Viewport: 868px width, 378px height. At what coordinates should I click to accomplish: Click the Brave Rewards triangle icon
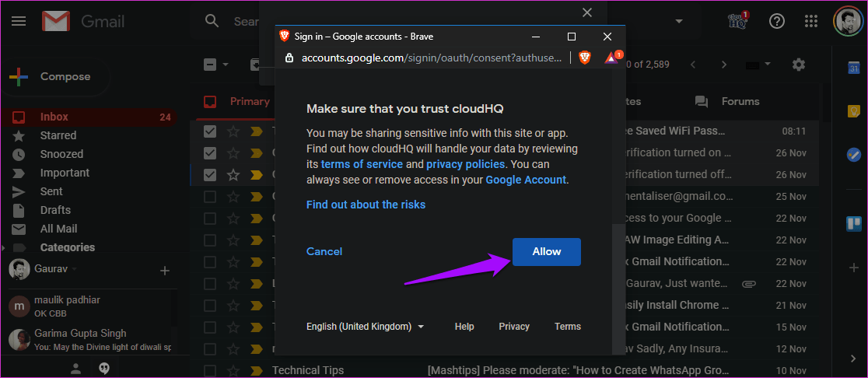(x=613, y=57)
